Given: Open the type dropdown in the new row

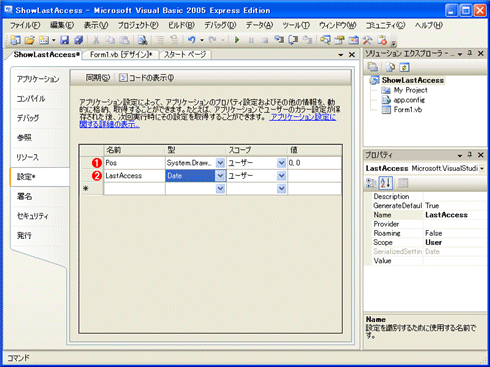Looking at the screenshot, I should tap(220, 189).
